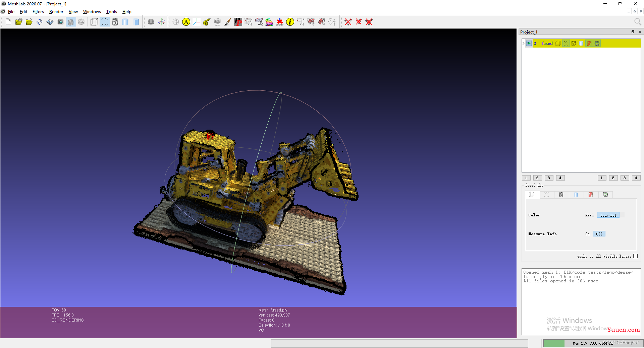Image resolution: width=644 pixels, height=348 pixels.
Task: Import a mesh file
Action: [29, 22]
